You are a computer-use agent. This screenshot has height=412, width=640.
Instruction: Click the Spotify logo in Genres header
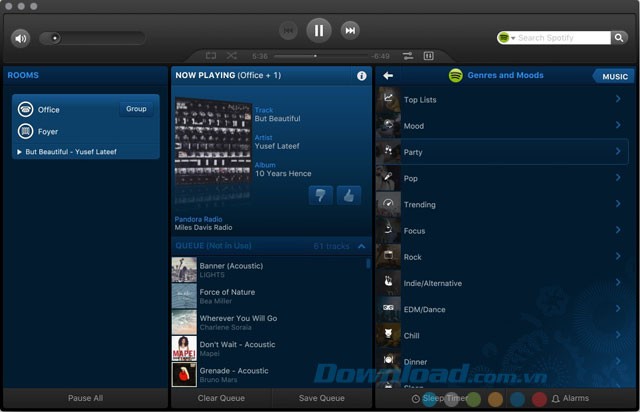pyautogui.click(x=456, y=75)
